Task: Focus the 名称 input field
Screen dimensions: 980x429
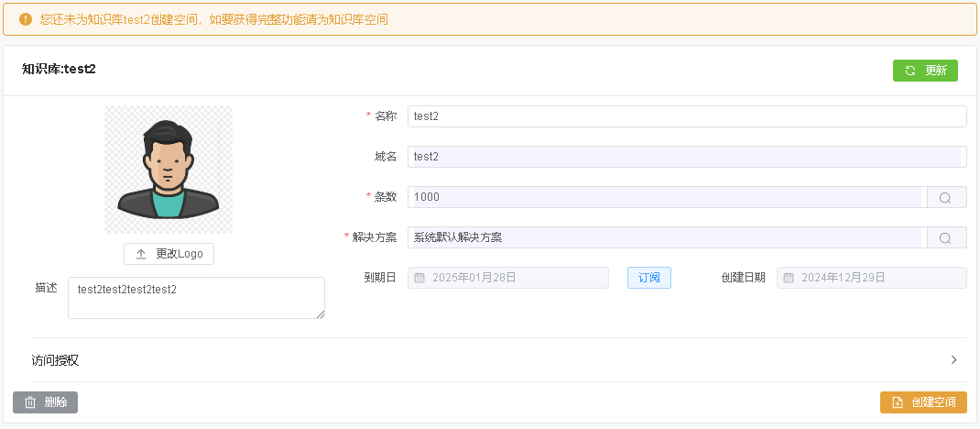Action: click(686, 116)
